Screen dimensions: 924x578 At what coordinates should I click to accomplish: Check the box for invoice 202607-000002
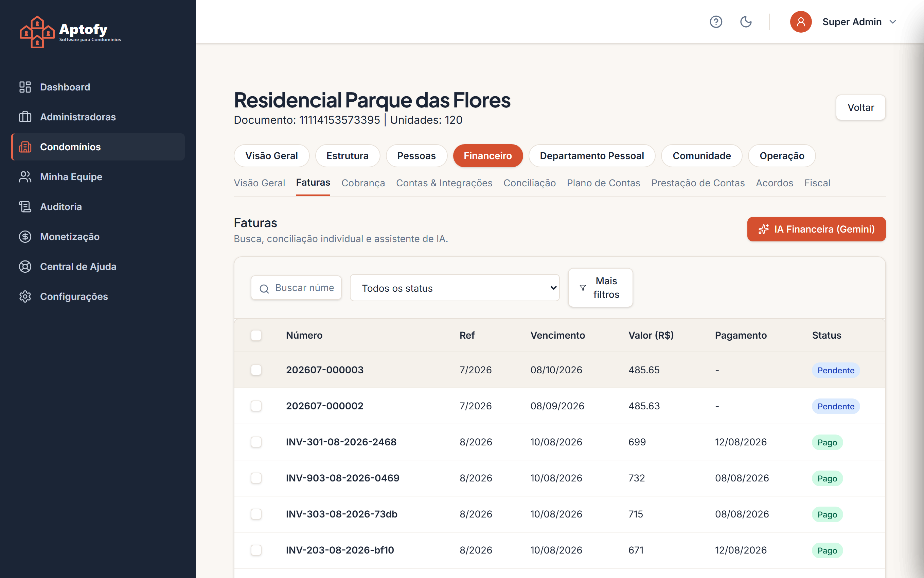256,406
